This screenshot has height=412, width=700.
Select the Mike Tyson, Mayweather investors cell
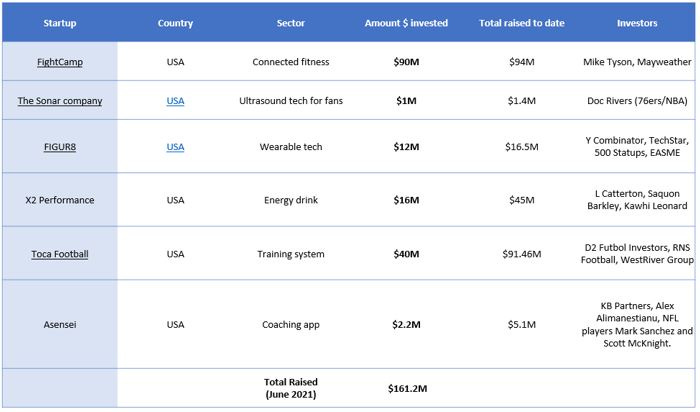click(x=637, y=62)
